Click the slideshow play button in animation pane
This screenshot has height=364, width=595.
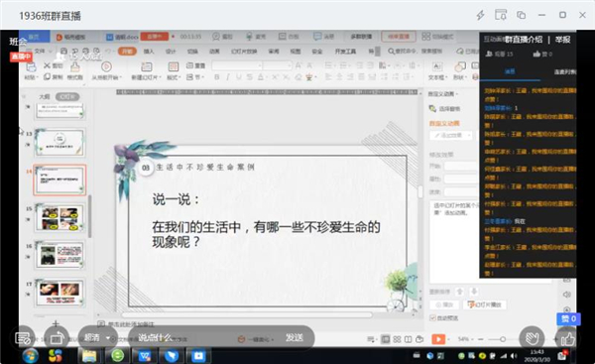(486, 304)
